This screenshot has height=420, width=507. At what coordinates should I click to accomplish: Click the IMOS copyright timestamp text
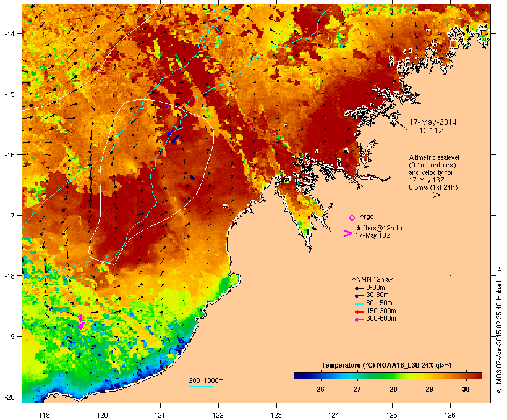point(499,330)
